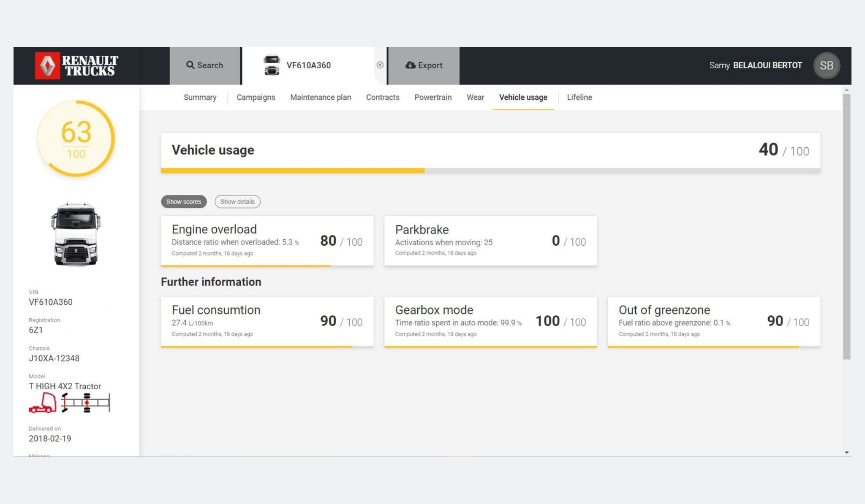Click the truck icon in VF610A360 tab
Viewport: 865px width, 504px height.
272,65
